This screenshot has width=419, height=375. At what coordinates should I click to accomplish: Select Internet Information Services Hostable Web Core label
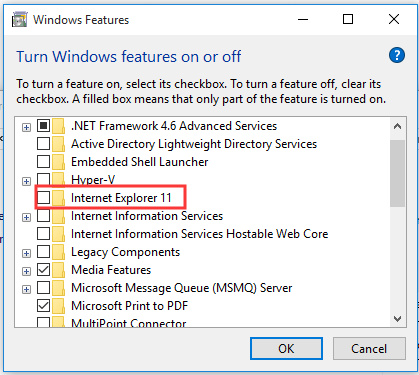click(x=200, y=234)
